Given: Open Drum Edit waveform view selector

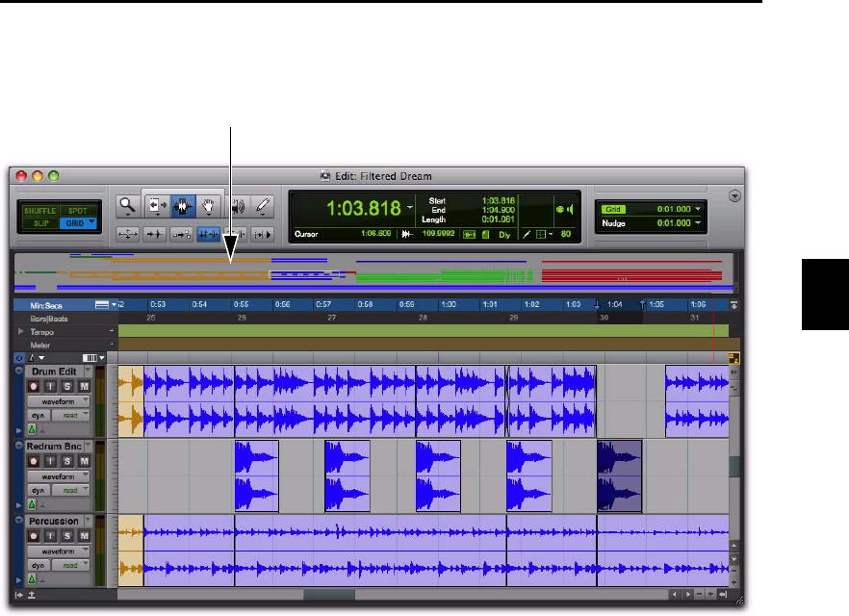Looking at the screenshot, I should point(58,401).
